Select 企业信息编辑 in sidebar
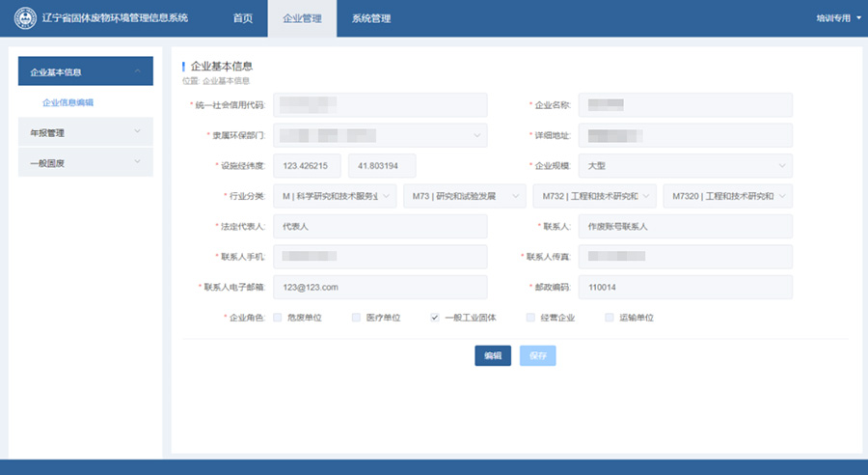Image resolution: width=868 pixels, height=475 pixels. (x=68, y=102)
